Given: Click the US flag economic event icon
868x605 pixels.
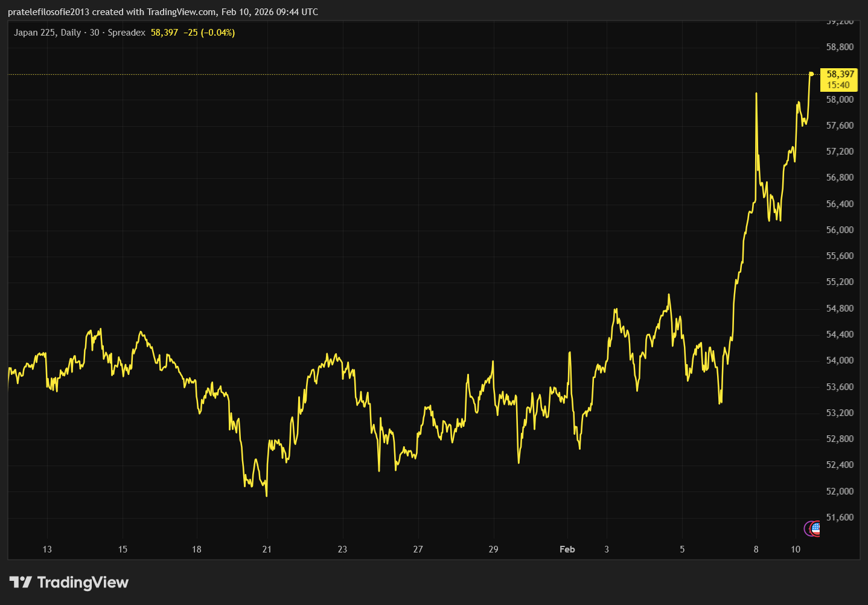Looking at the screenshot, I should (815, 529).
